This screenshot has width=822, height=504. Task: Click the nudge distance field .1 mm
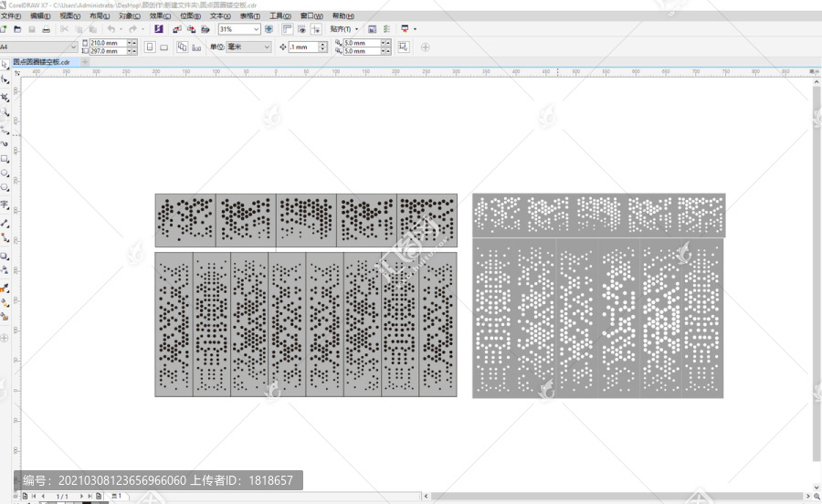click(303, 47)
